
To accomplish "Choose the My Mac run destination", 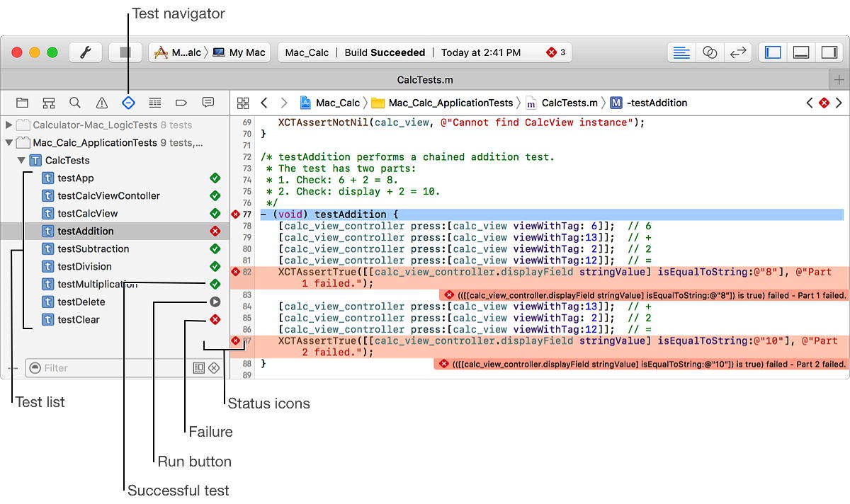I will [239, 52].
